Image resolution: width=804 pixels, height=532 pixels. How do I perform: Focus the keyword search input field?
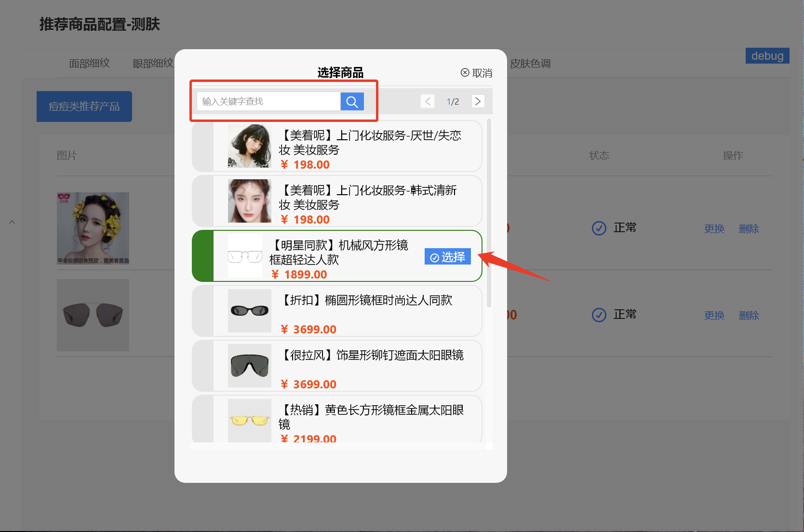pos(268,101)
